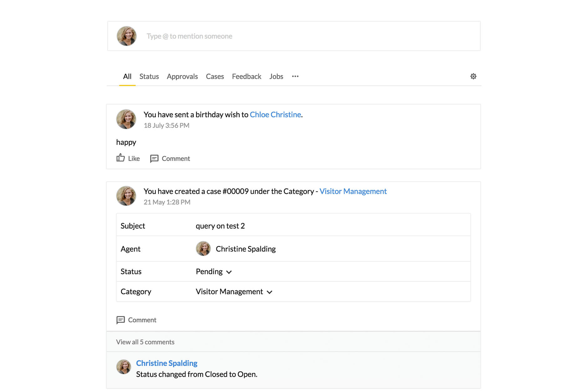Click the avatar beside the status change comment

click(124, 367)
